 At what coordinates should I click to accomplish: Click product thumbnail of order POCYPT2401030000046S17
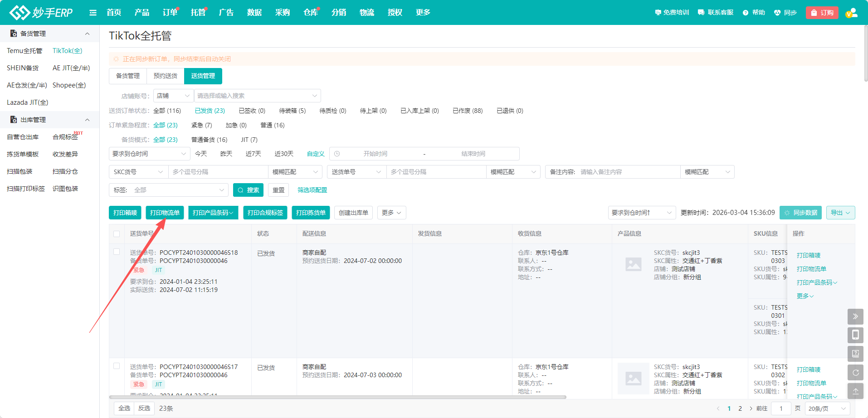click(x=634, y=378)
